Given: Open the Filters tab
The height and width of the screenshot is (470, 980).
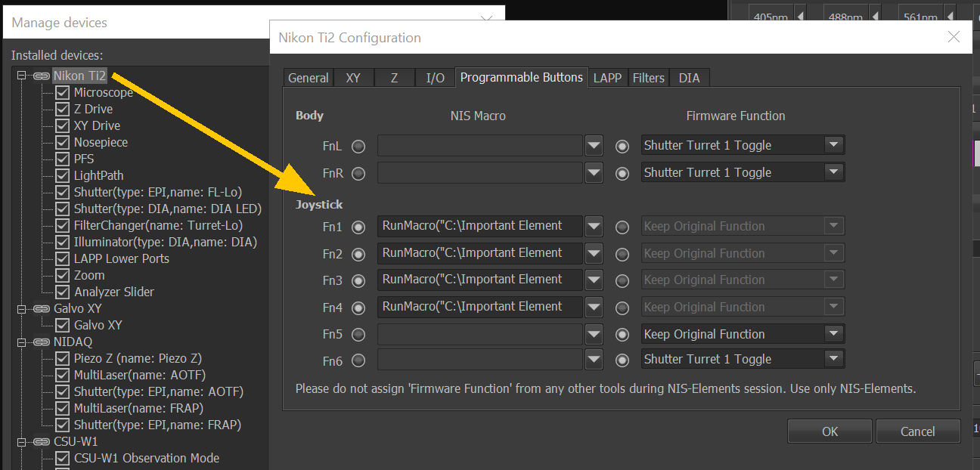Looking at the screenshot, I should pyautogui.click(x=648, y=78).
